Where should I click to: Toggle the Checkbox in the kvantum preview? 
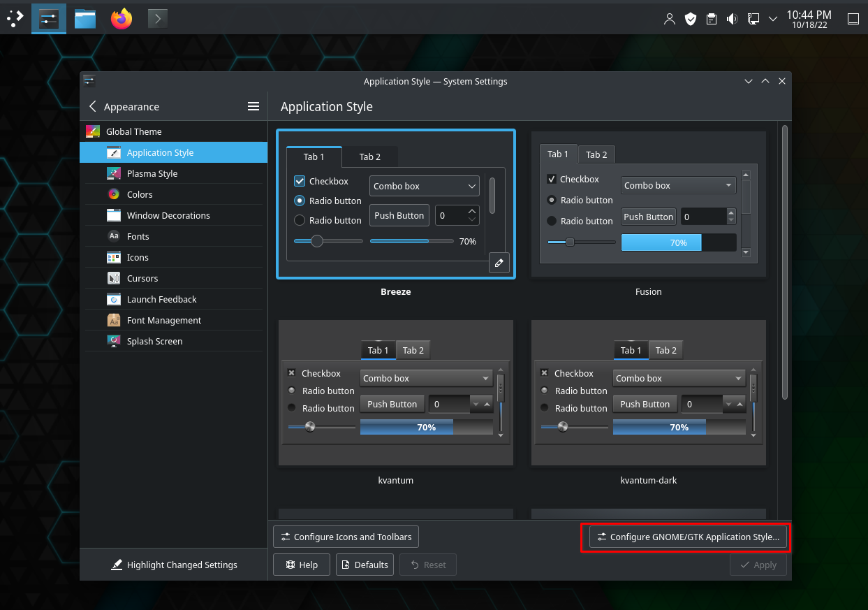coord(291,373)
